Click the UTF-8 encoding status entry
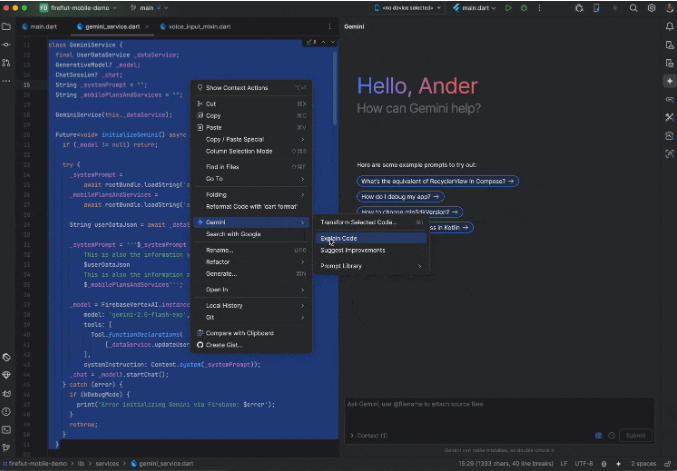The width and height of the screenshot is (677, 471). point(584,464)
